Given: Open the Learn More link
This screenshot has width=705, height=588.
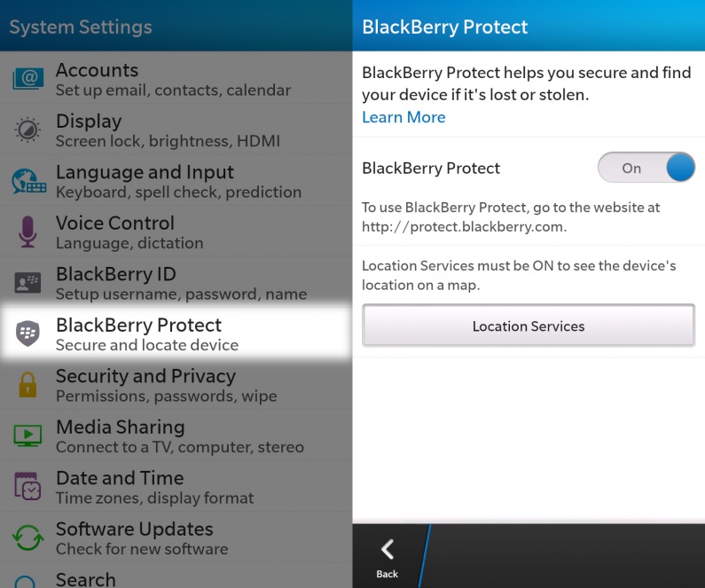Looking at the screenshot, I should click(x=403, y=117).
